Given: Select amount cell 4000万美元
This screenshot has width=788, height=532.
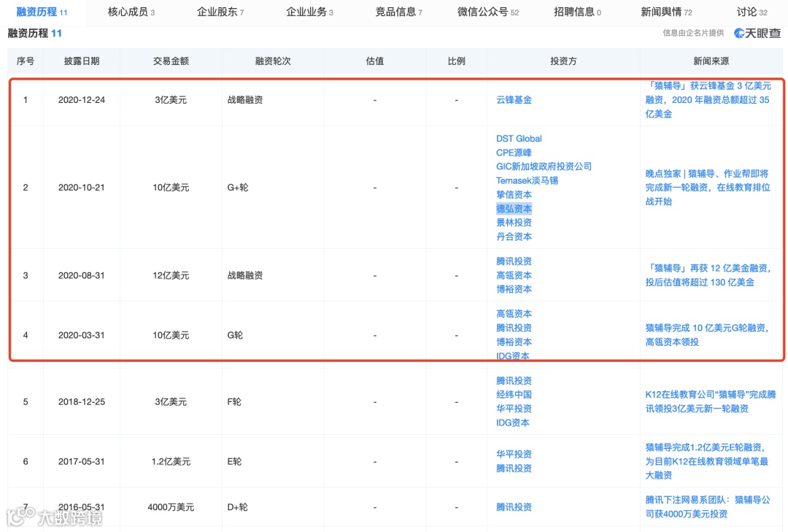Looking at the screenshot, I should coord(171,507).
